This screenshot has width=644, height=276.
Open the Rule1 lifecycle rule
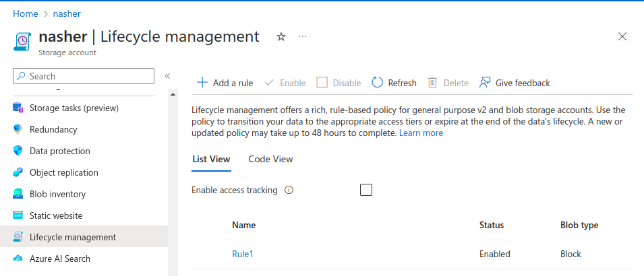click(242, 254)
